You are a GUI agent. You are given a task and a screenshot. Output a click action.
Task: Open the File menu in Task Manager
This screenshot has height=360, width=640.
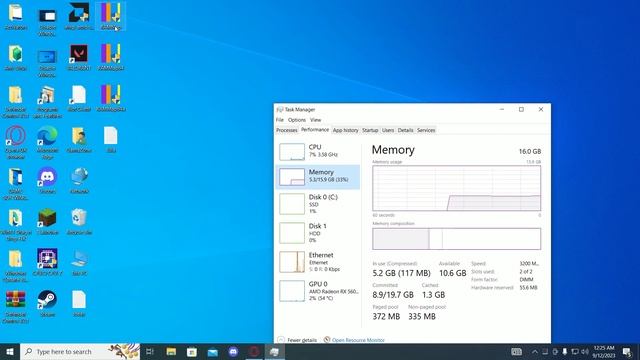click(x=280, y=120)
